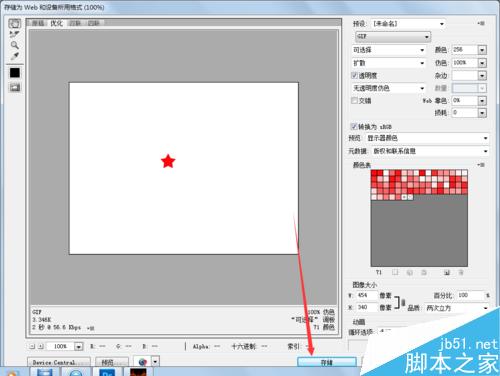Switch to the 双联 2-up tab
The width and height of the screenshot is (500, 376).
tap(75, 23)
